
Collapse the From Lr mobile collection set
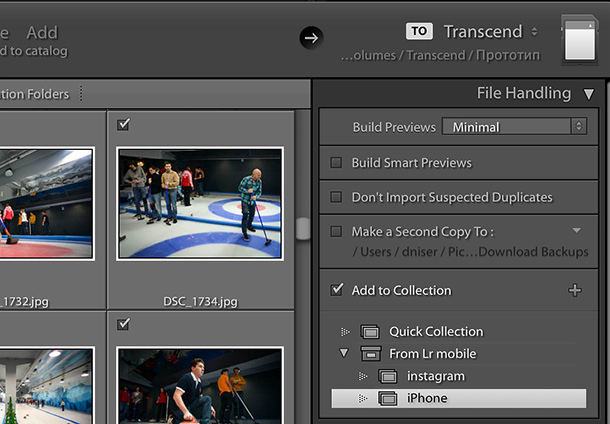pyautogui.click(x=344, y=353)
